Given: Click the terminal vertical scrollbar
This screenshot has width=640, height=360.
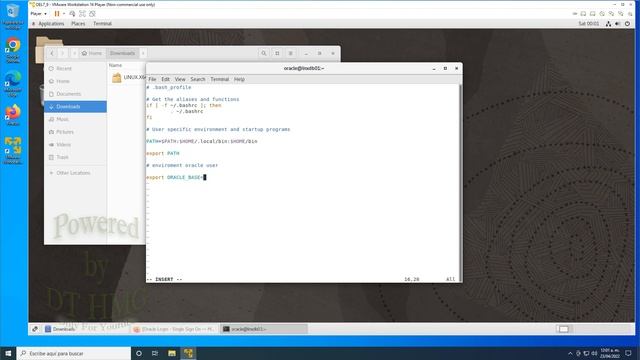Looking at the screenshot, I should click(x=460, y=182).
